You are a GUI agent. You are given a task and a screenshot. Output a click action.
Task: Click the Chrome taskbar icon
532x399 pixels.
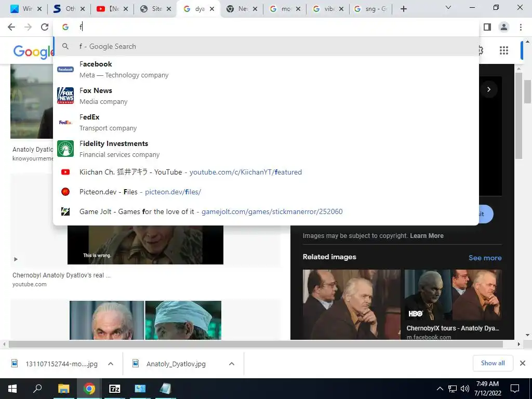coord(89,389)
